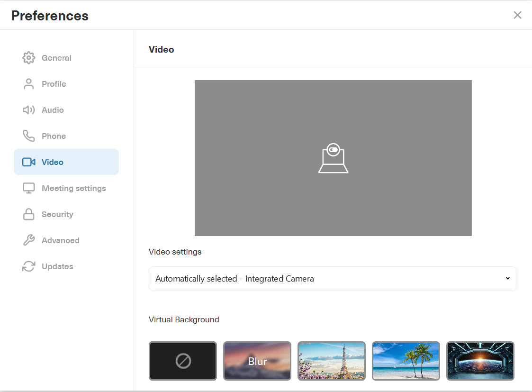Screen dimensions: 532x392
Task: Switch to the Updates section
Action: tap(57, 266)
